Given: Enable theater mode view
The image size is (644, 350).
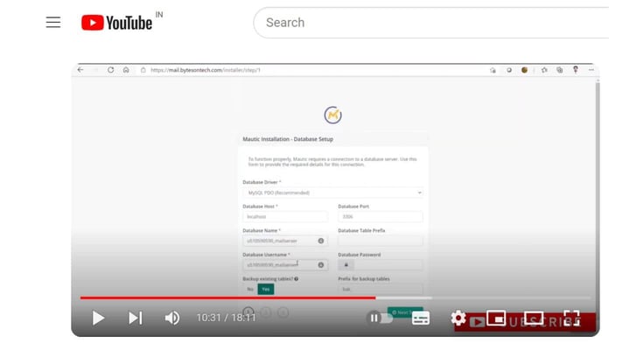Looking at the screenshot, I should click(x=533, y=318).
